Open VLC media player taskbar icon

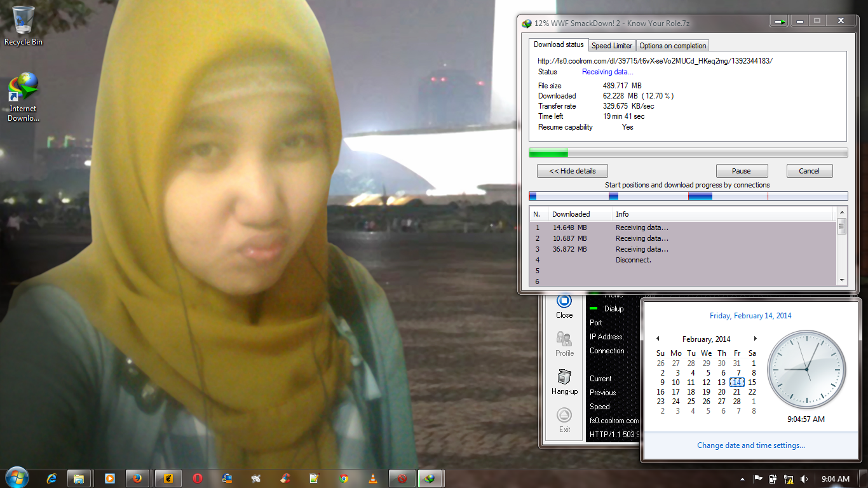coord(373,478)
